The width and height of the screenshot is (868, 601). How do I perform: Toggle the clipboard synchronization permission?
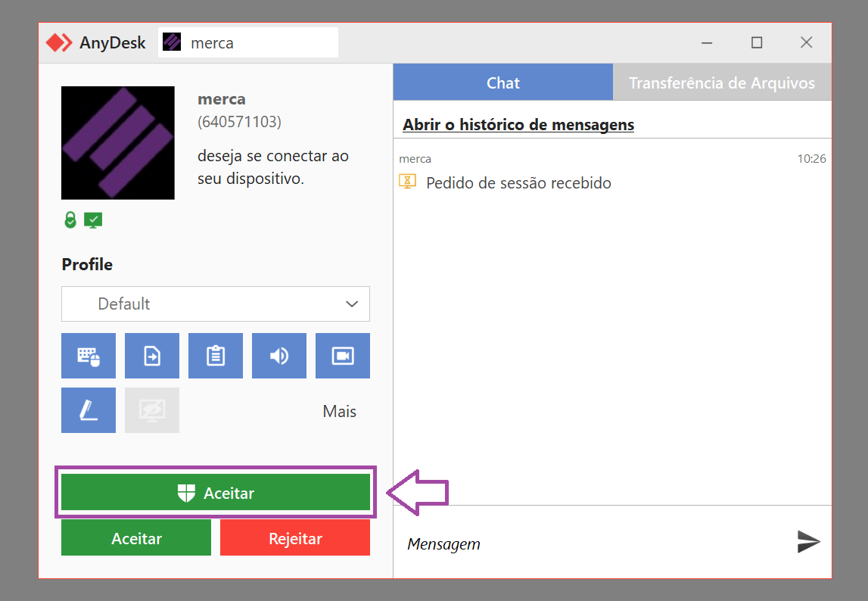point(216,356)
